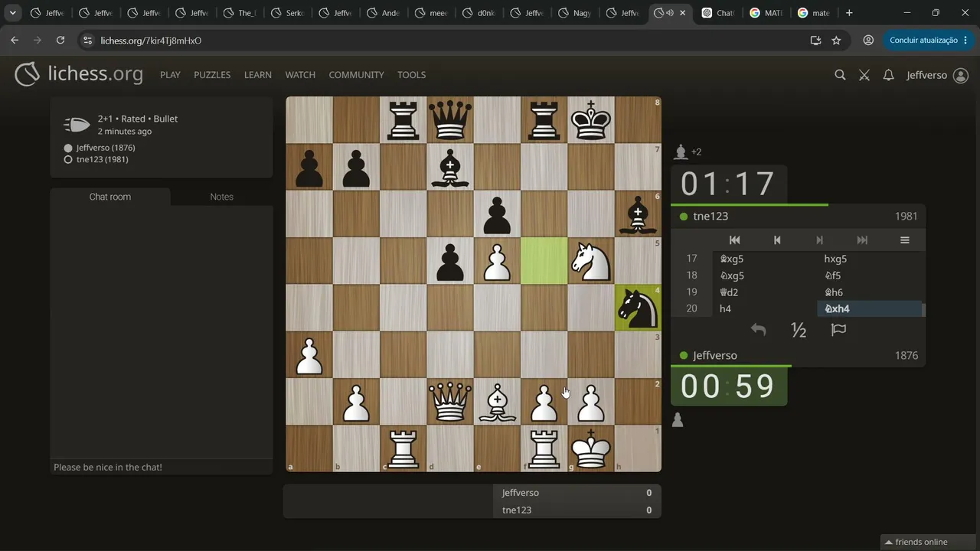This screenshot has height=551, width=980.
Task: Open the TOOLS menu
Action: [x=411, y=75]
